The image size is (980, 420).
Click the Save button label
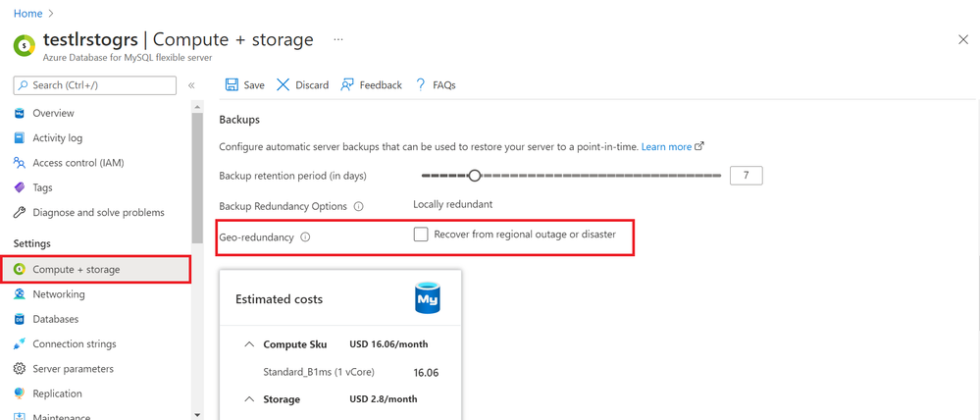click(254, 85)
